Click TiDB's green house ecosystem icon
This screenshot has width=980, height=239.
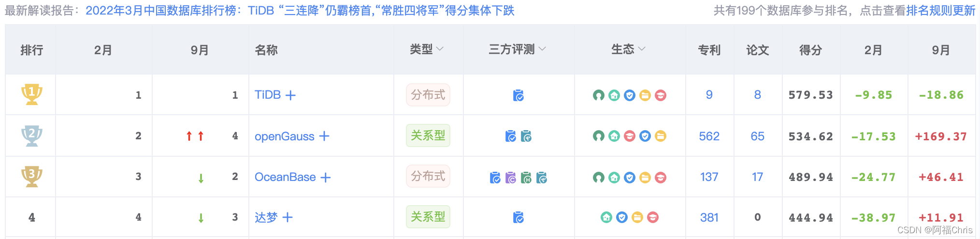pos(614,95)
